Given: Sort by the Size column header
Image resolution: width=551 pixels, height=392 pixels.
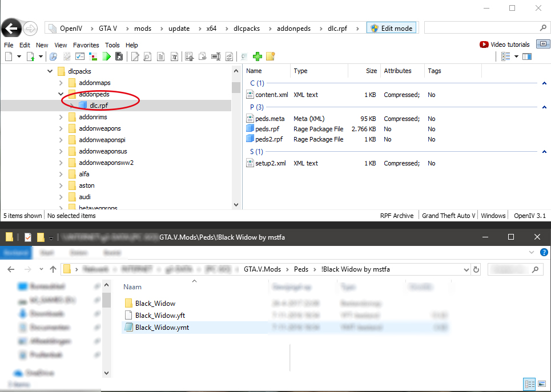Looking at the screenshot, I should click(x=371, y=71).
